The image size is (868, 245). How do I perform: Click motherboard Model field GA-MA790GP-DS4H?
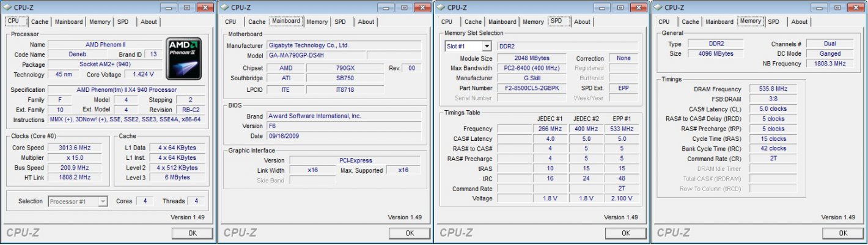click(x=315, y=55)
